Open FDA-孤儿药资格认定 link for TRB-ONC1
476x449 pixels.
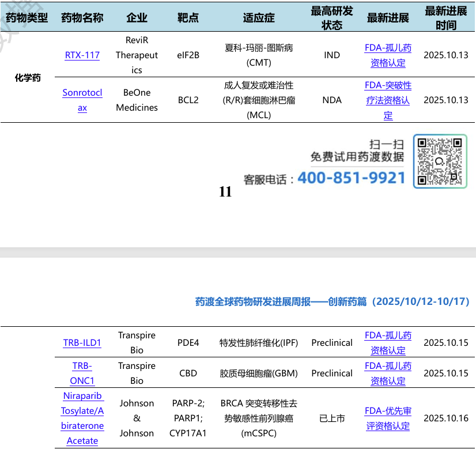pyautogui.click(x=388, y=373)
